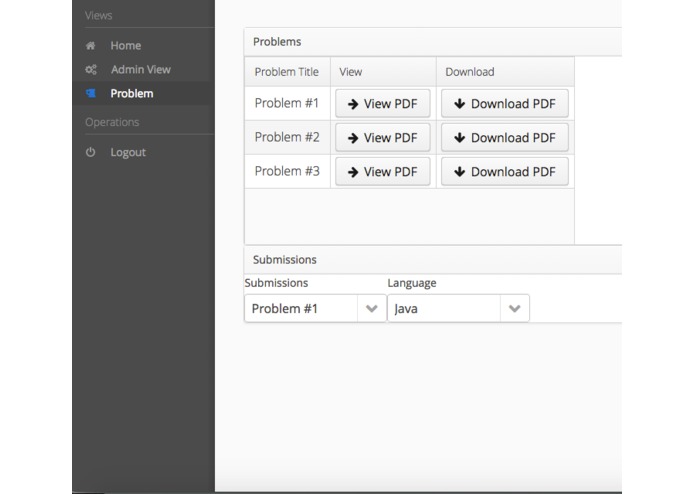
Task: Click the down-arrow icon on Problem #3 Download PDF
Action: coord(460,171)
